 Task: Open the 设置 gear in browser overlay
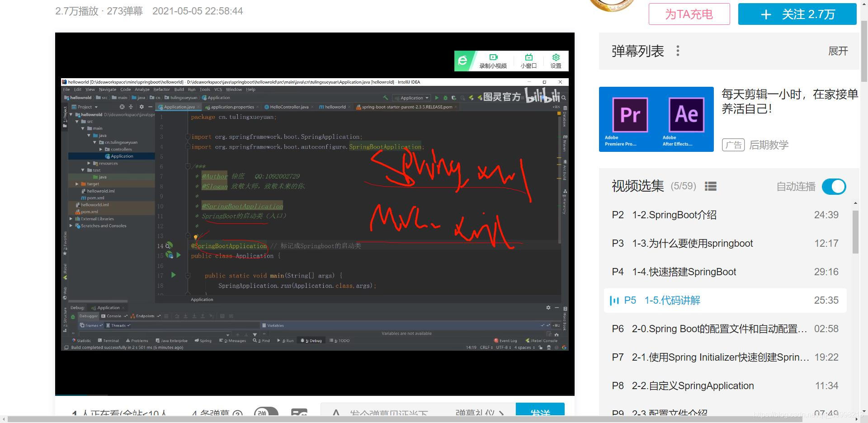[556, 57]
